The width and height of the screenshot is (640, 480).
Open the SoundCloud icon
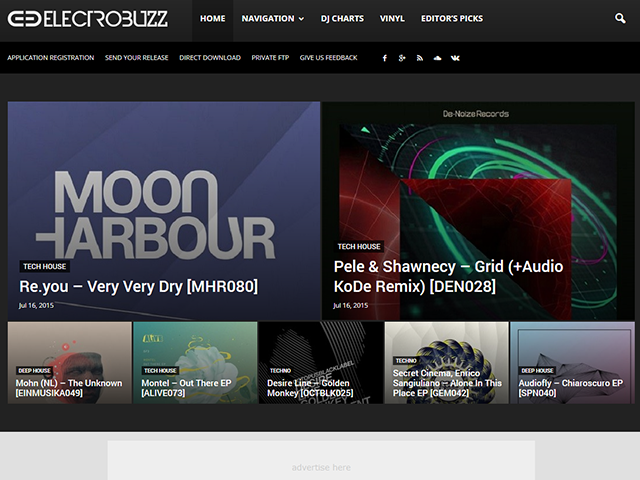[437, 58]
